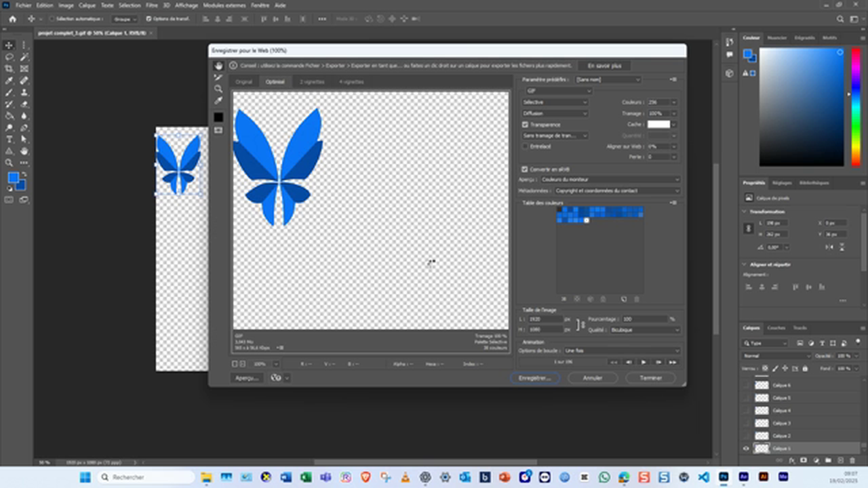Image resolution: width=868 pixels, height=488 pixels.
Task: Pick the Eyedropper tool in export dialog
Action: (218, 101)
